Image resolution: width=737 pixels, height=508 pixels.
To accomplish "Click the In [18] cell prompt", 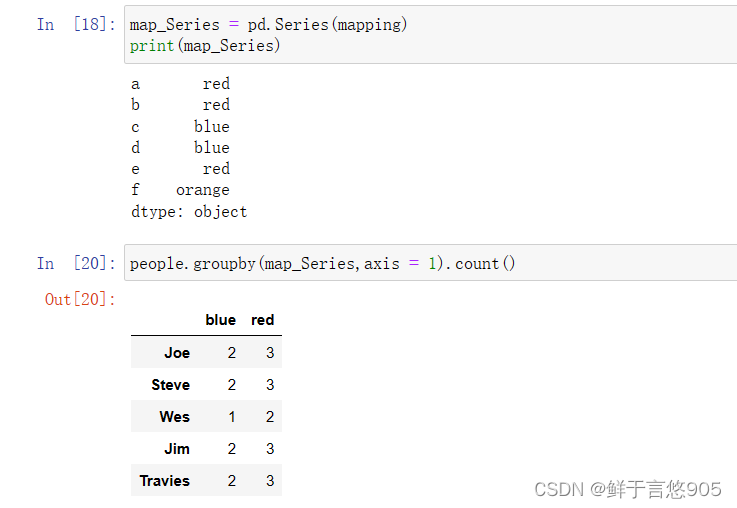I will tap(75, 24).
